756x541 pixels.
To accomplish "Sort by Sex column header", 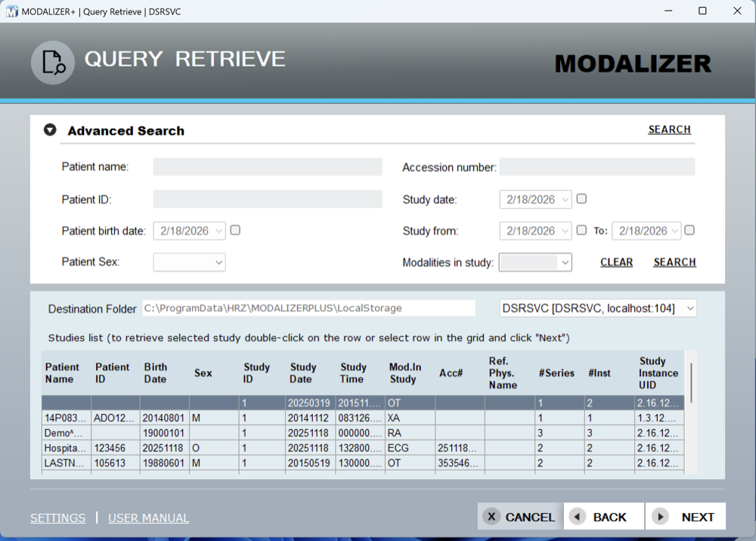I will 214,373.
